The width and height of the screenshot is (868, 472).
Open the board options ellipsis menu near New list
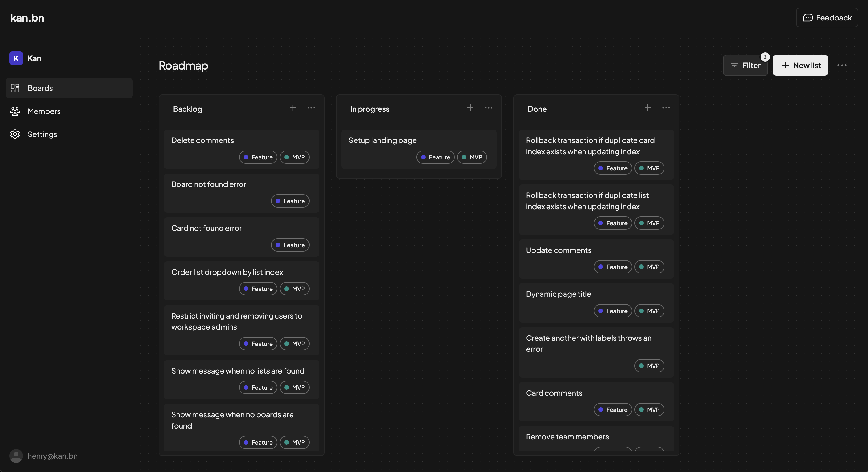pyautogui.click(x=842, y=65)
